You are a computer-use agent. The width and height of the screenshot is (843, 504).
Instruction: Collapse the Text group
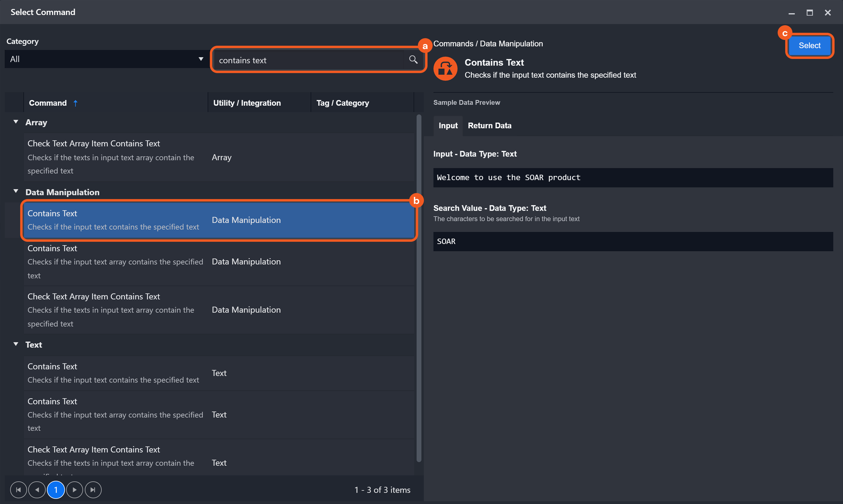(x=16, y=344)
